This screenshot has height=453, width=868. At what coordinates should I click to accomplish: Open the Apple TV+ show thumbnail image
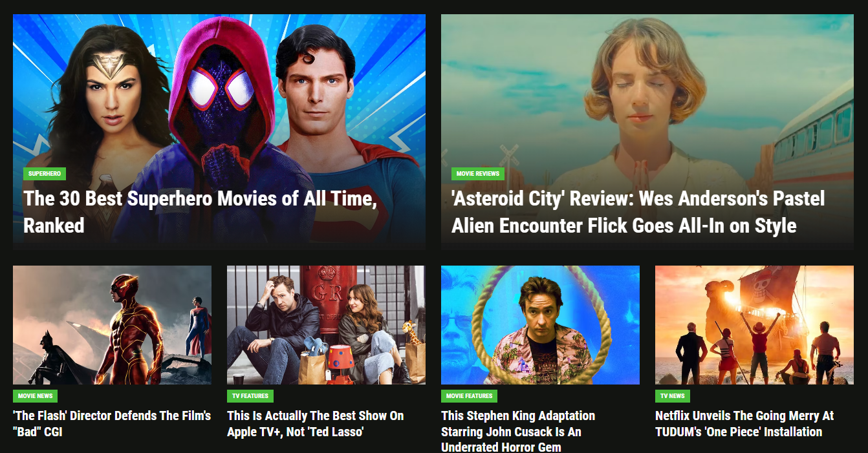[326, 325]
